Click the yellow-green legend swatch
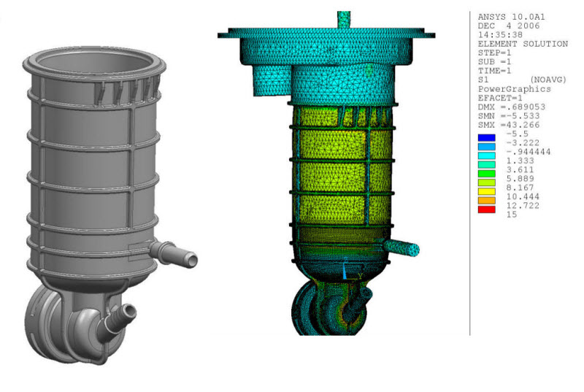The width and height of the screenshot is (584, 392). [486, 182]
